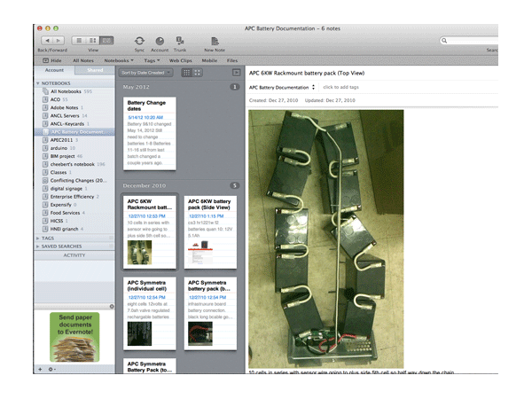532x399 pixels.
Task: Open the sidebar gear actions menu
Action: (51, 369)
